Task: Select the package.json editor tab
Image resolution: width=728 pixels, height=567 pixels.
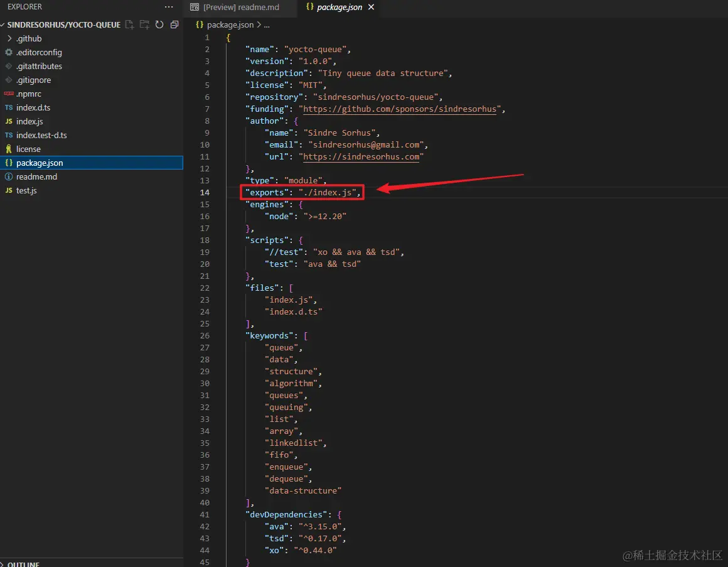Action: (x=339, y=8)
